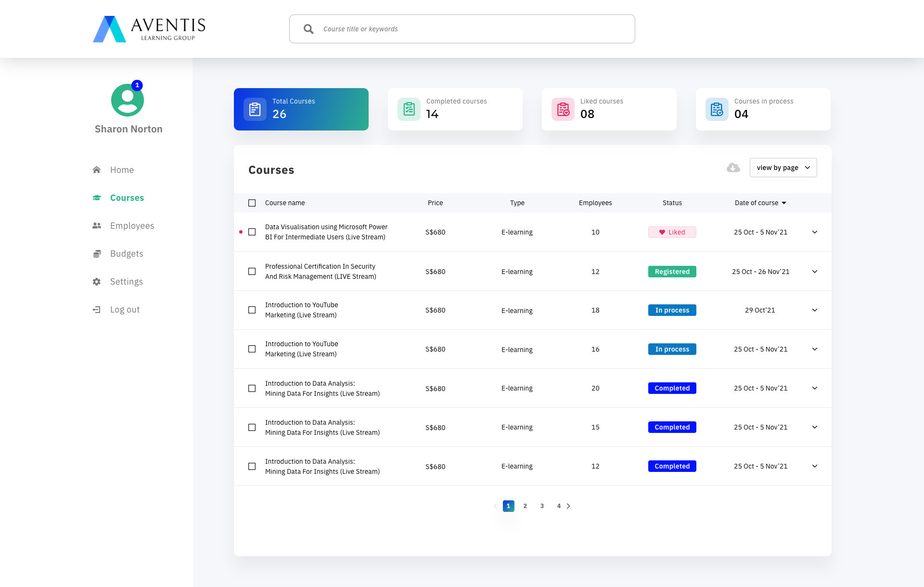Viewport: 924px width, 587px height.
Task: Open Settings in the sidebar
Action: pos(127,282)
